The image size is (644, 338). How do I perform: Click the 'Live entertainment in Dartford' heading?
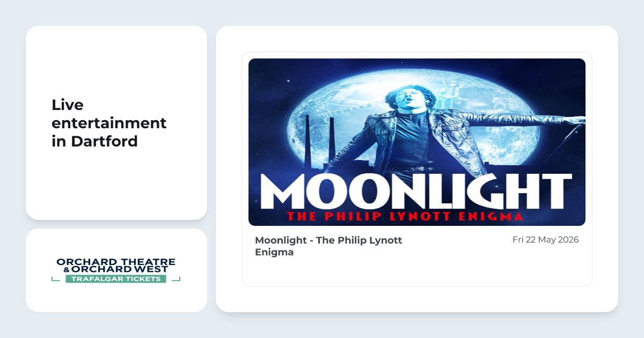coord(109,123)
